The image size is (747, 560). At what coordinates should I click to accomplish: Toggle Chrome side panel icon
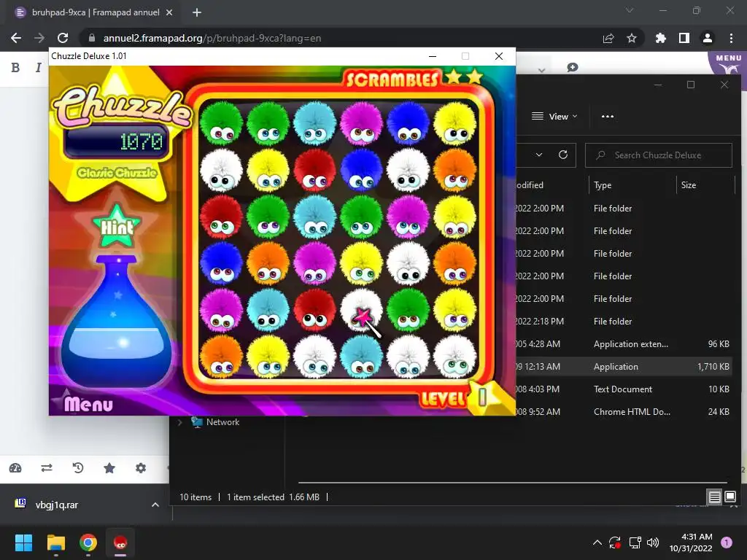[x=684, y=38]
